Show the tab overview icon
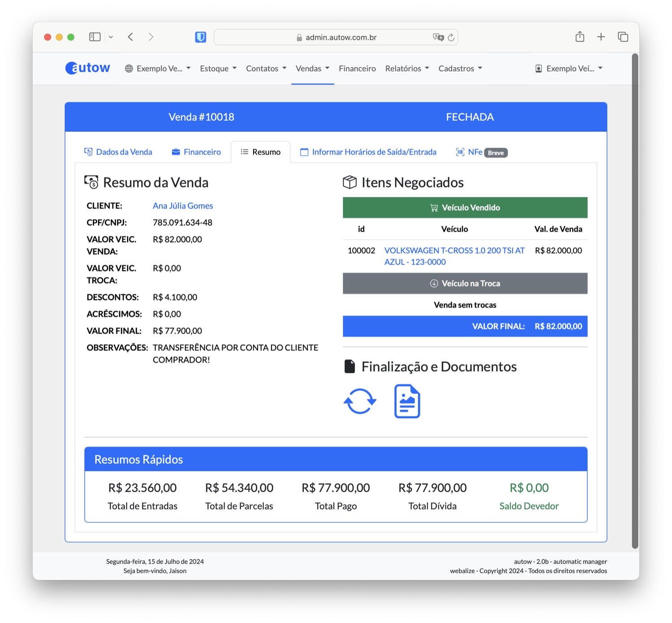The height and width of the screenshot is (623, 672). 623,37
